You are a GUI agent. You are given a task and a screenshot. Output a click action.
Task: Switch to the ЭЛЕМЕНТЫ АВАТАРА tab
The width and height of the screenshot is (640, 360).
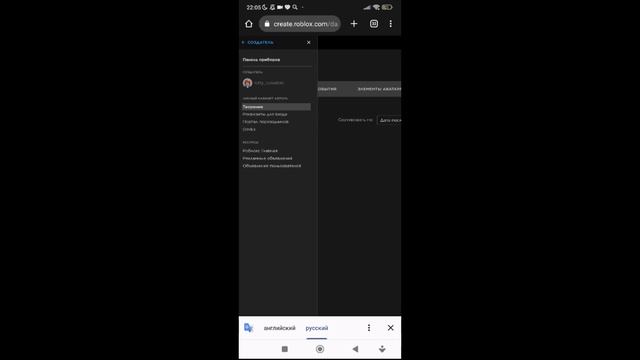click(379, 89)
